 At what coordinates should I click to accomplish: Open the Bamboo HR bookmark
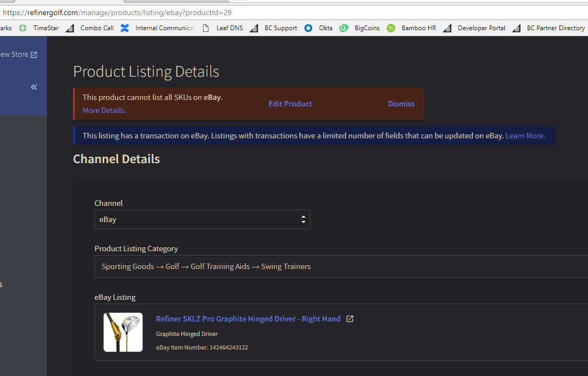(411, 28)
